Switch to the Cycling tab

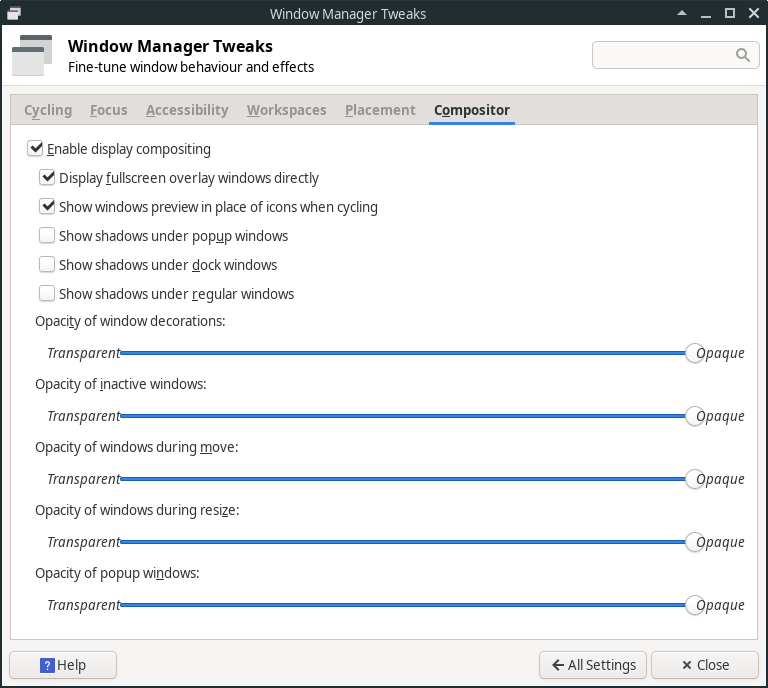coord(48,110)
